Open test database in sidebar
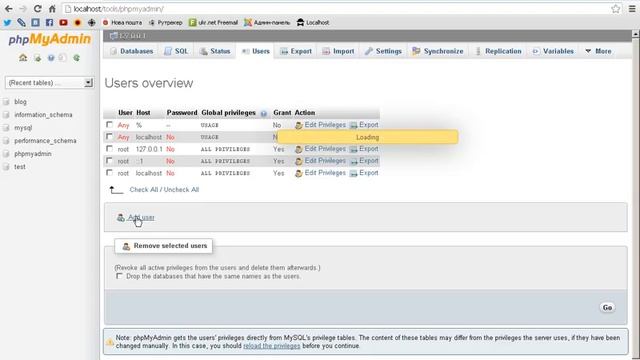Image resolution: width=640 pixels, height=360 pixels. (20, 167)
